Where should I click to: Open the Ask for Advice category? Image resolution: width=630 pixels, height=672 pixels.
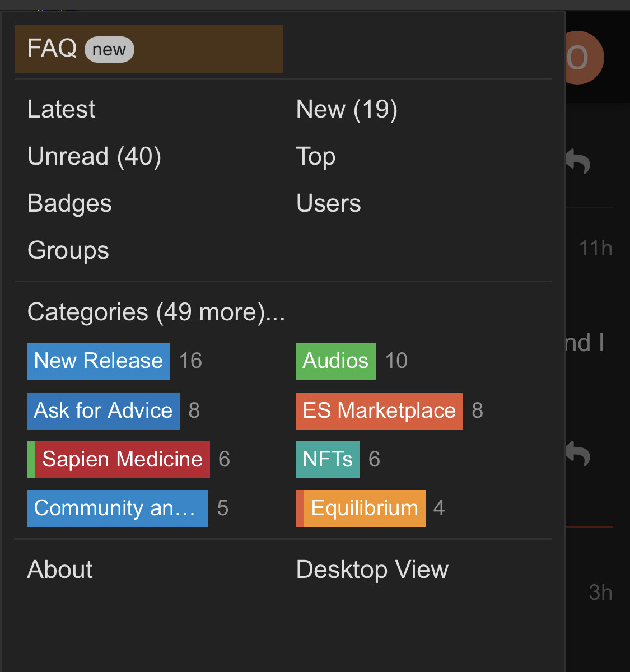click(x=103, y=411)
